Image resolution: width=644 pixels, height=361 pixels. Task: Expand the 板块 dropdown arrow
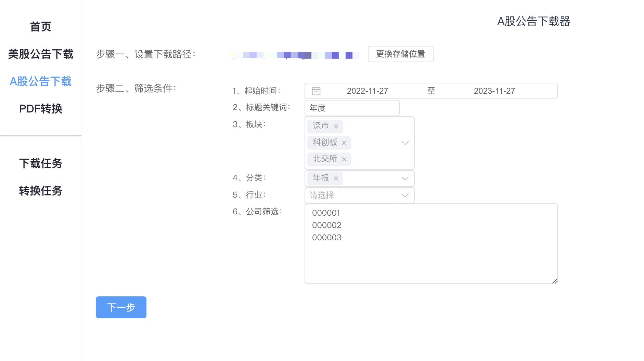point(405,143)
